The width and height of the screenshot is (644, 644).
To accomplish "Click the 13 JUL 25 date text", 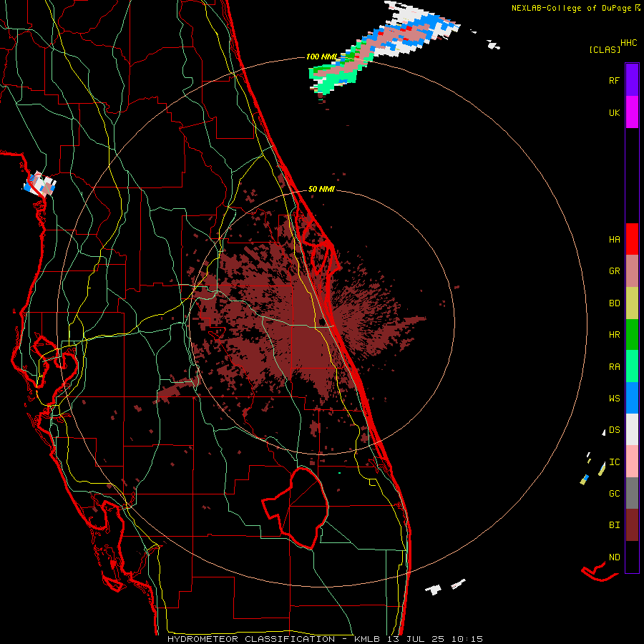I will 416,639.
